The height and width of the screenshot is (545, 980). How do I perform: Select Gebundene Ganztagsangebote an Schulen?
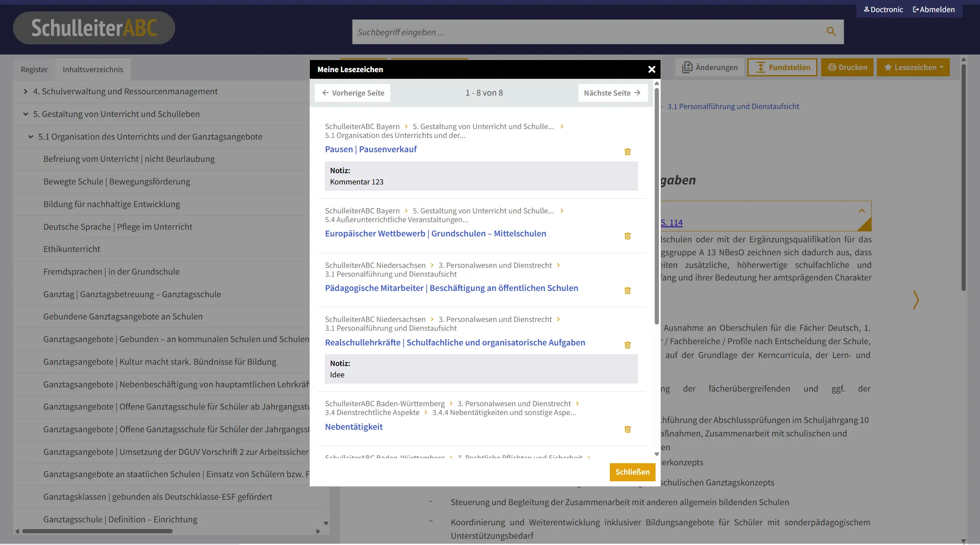click(123, 317)
